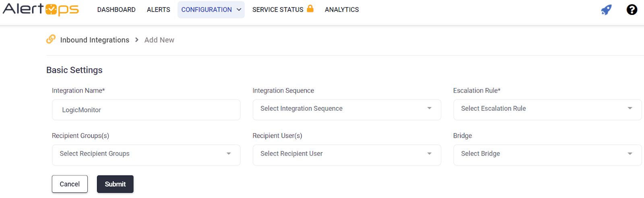Return to Inbound Integrations via breadcrumb
This screenshot has width=644, height=198.
click(x=95, y=40)
